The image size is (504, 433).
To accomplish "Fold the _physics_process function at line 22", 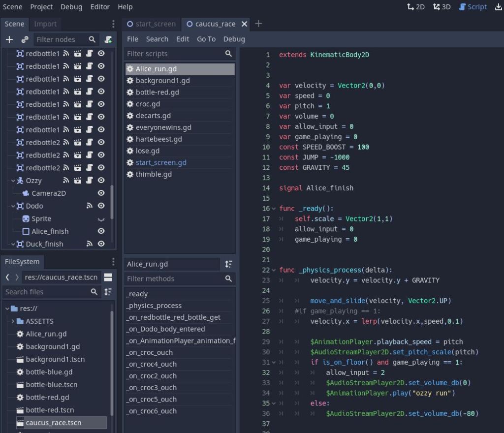I will 274,270.
